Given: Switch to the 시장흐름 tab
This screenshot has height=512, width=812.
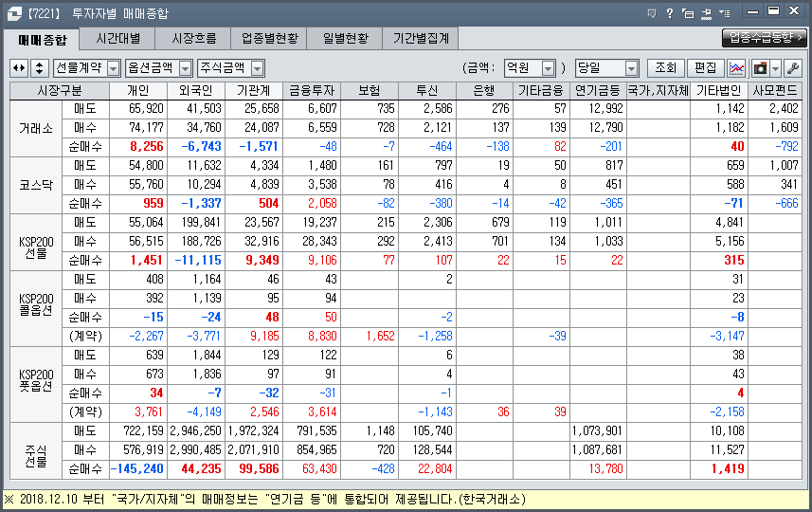Looking at the screenshot, I should (193, 38).
